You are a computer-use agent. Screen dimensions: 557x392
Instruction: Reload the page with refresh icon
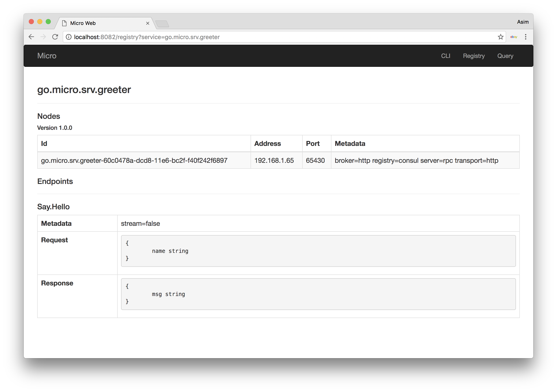click(55, 37)
